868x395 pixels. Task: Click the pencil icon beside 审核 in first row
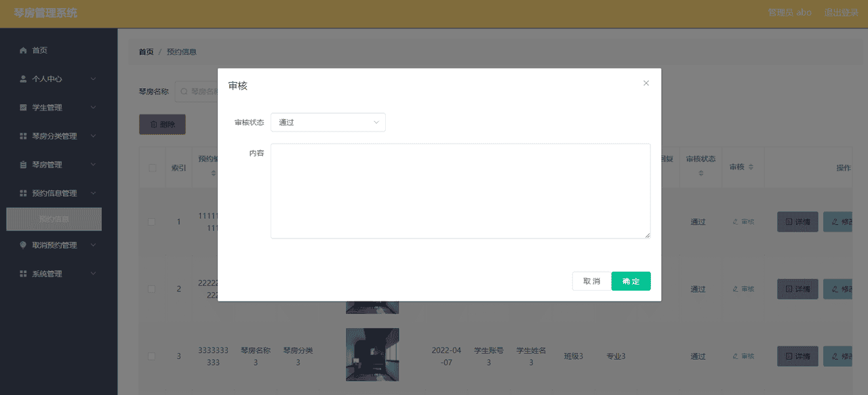click(736, 222)
